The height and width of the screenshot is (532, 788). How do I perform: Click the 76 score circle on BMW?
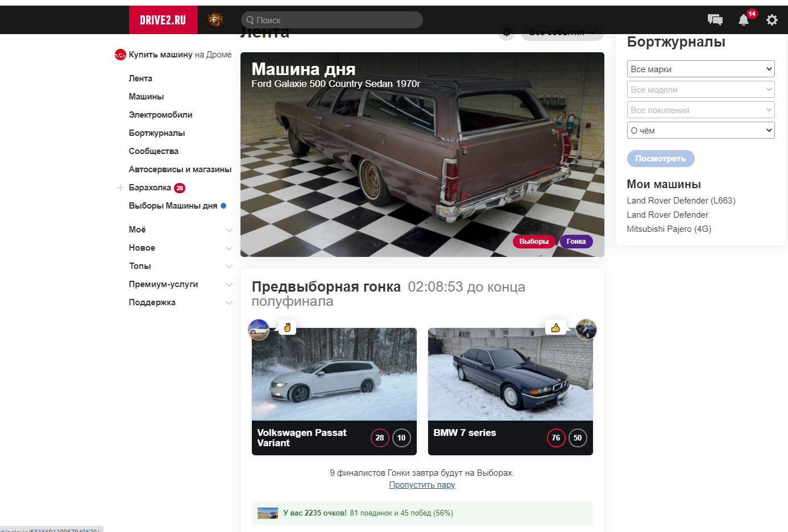pos(556,438)
